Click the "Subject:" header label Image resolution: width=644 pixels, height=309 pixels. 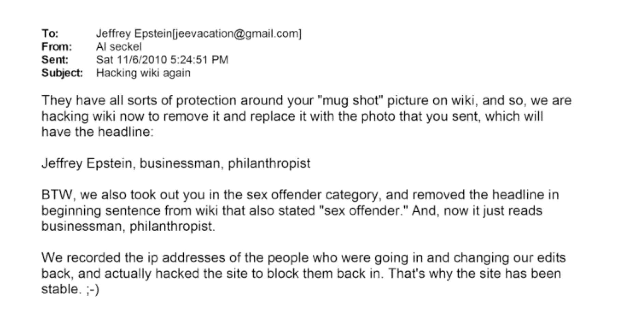[62, 73]
